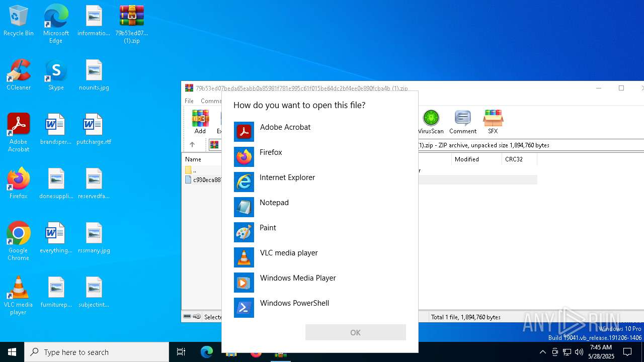
Task: Select the subjectint... desktop file
Action: coord(94,293)
